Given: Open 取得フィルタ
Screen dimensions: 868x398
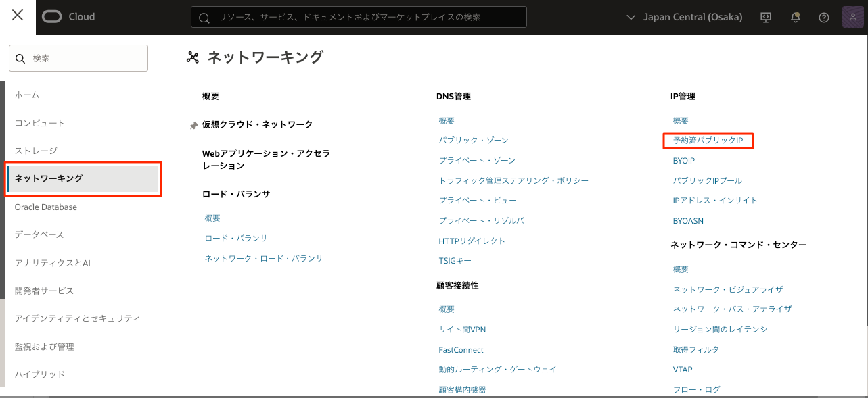Looking at the screenshot, I should (696, 350).
